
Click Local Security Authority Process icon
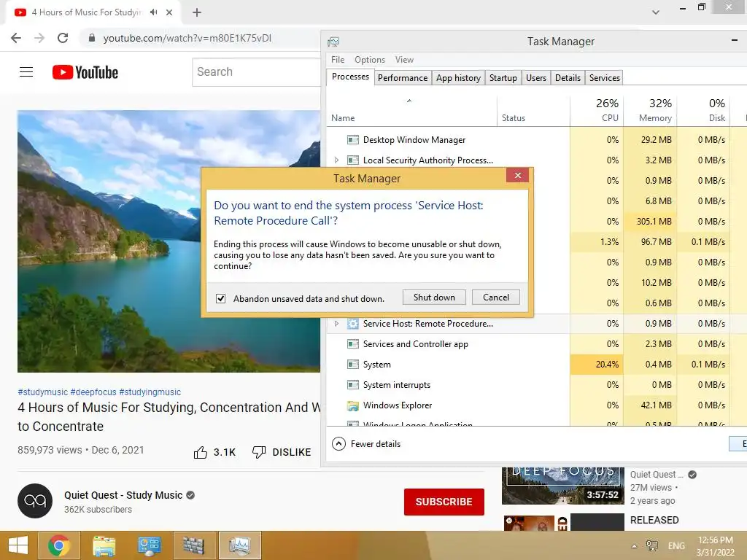pos(353,160)
